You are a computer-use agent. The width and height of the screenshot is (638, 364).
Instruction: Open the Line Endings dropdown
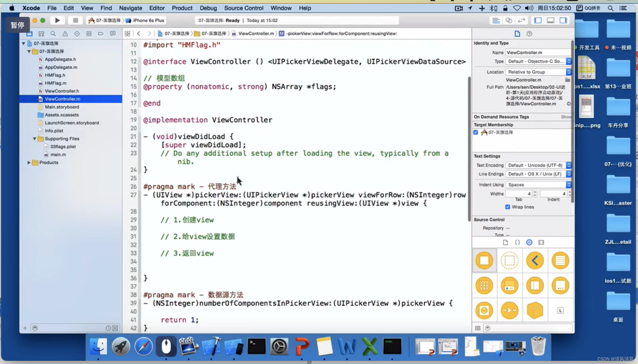pyautogui.click(x=539, y=174)
